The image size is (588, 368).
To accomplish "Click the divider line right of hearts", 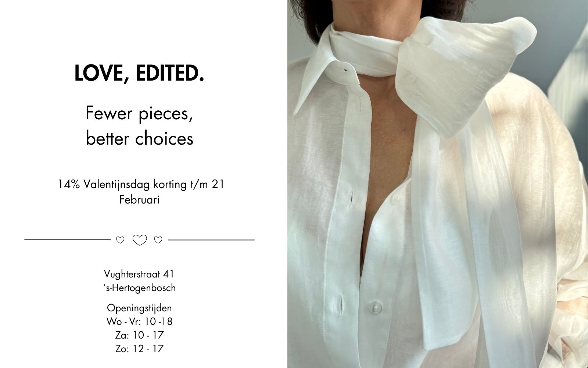I will pyautogui.click(x=211, y=240).
